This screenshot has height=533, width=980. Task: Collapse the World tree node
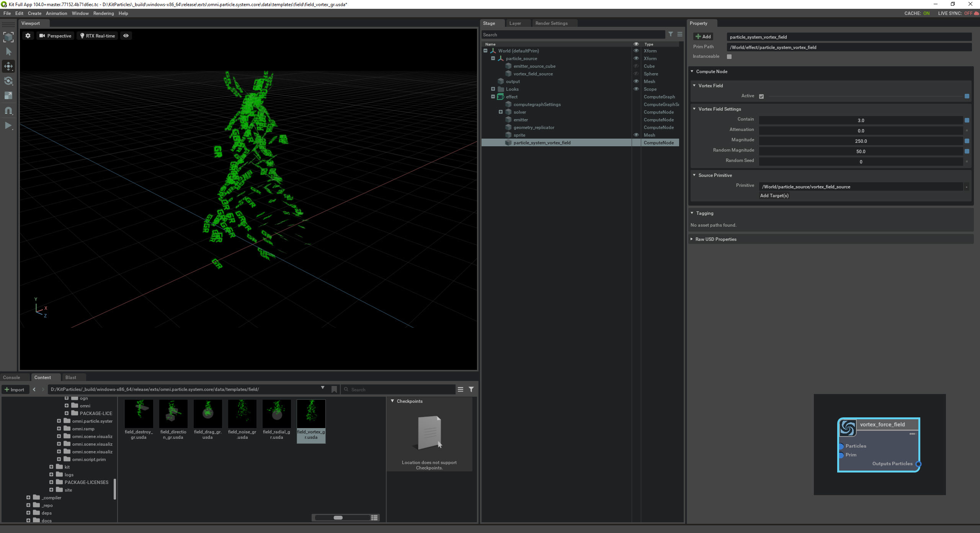click(x=485, y=51)
